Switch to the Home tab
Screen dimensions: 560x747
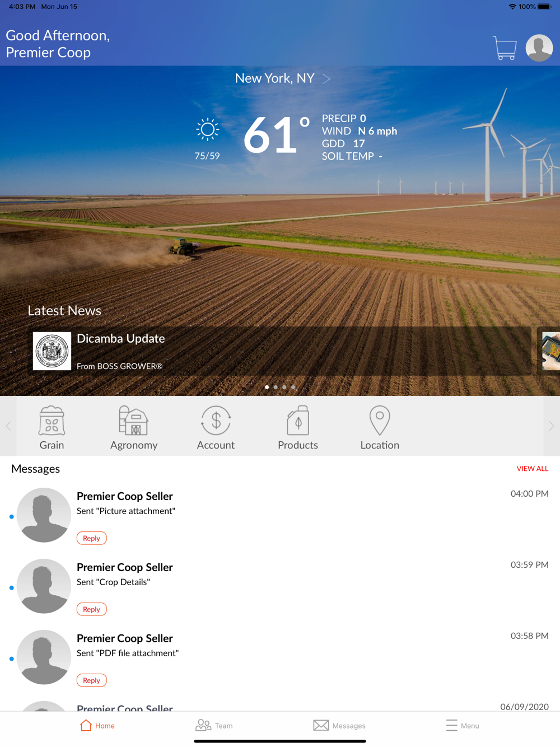pyautogui.click(x=97, y=725)
